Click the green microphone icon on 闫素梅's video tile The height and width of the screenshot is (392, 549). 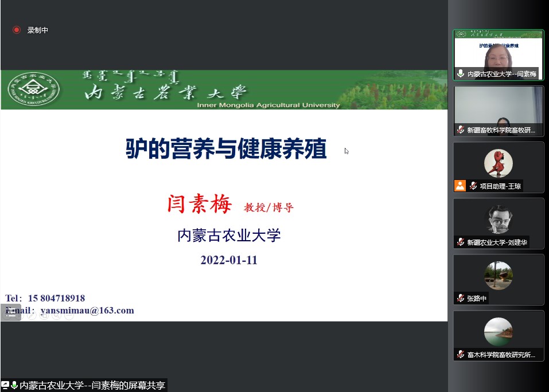coord(460,74)
